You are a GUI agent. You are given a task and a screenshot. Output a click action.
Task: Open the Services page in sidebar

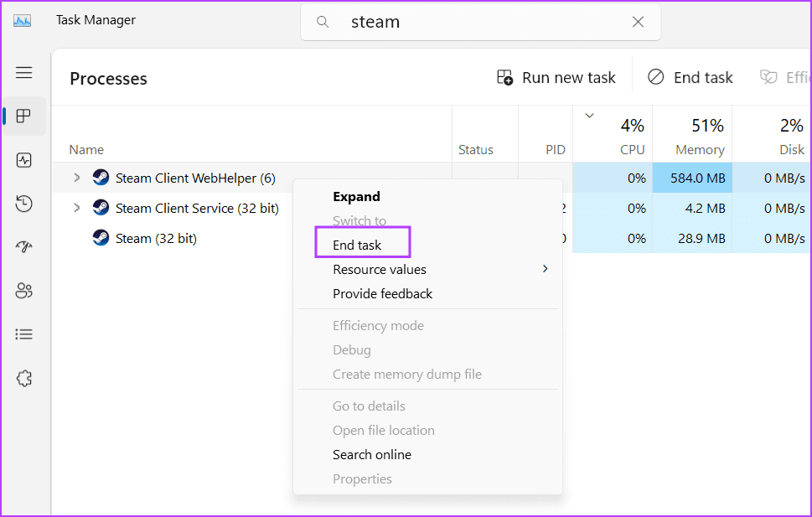pyautogui.click(x=23, y=378)
